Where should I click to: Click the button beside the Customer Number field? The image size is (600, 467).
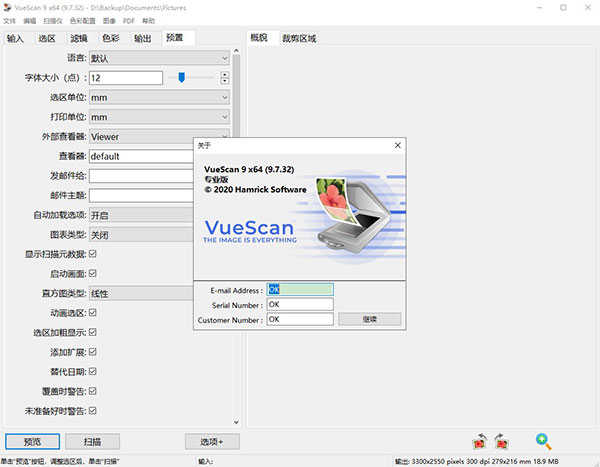click(x=370, y=319)
